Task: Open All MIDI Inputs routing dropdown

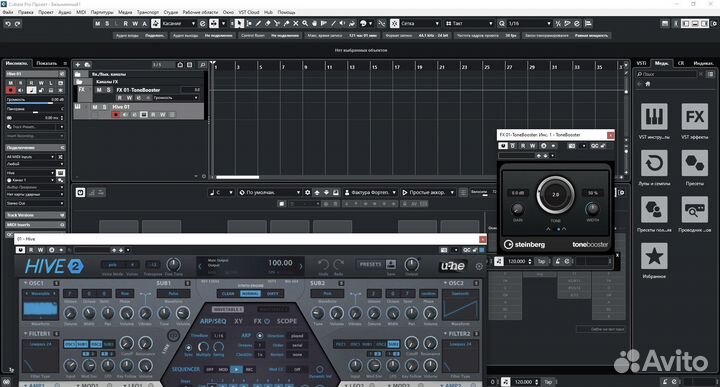Action: point(30,157)
